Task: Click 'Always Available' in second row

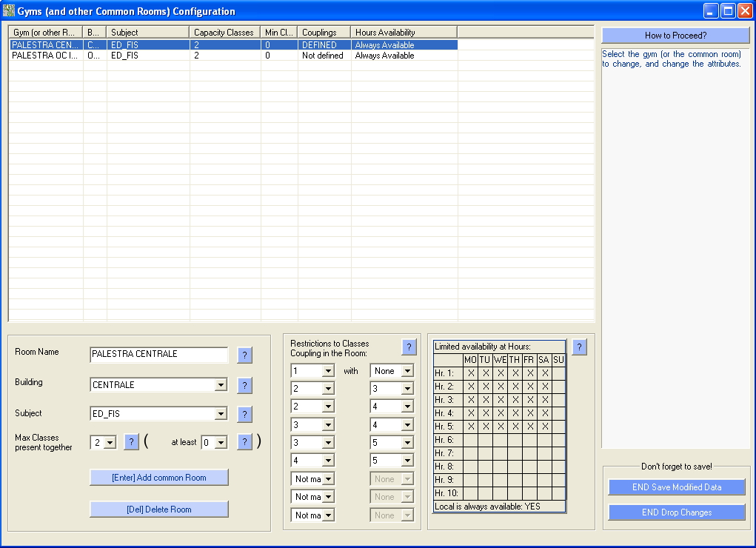Action: point(385,56)
